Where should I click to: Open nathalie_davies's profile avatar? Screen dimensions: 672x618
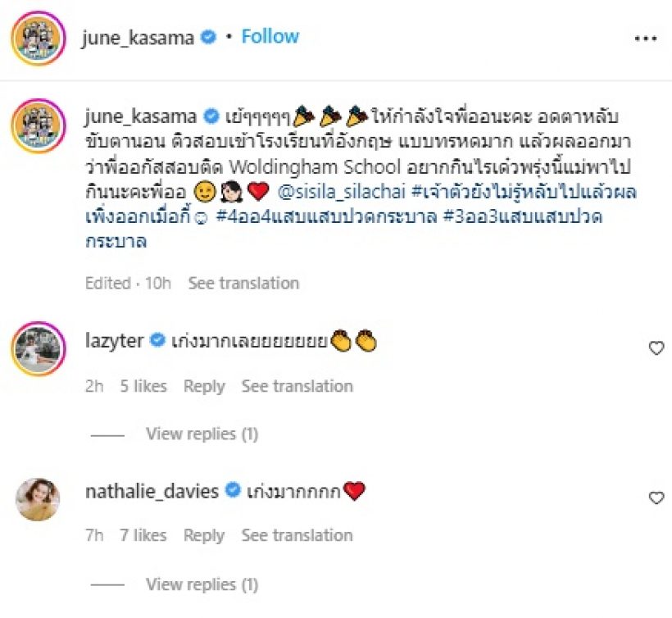tap(39, 498)
